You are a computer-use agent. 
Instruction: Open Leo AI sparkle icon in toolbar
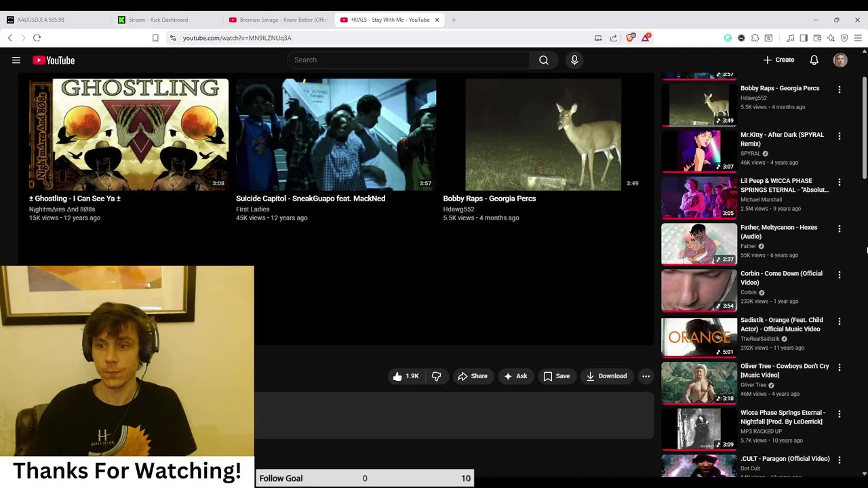pyautogui.click(x=831, y=38)
